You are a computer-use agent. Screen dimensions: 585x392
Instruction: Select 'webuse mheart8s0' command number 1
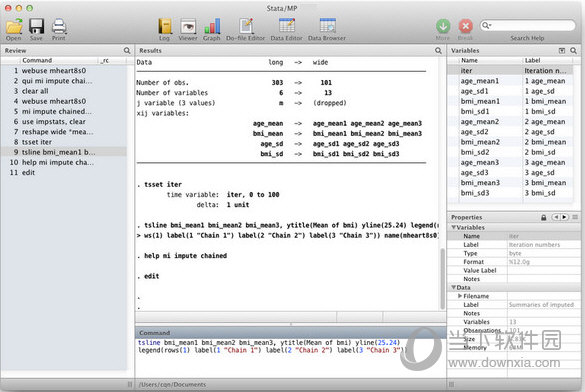tap(64, 70)
